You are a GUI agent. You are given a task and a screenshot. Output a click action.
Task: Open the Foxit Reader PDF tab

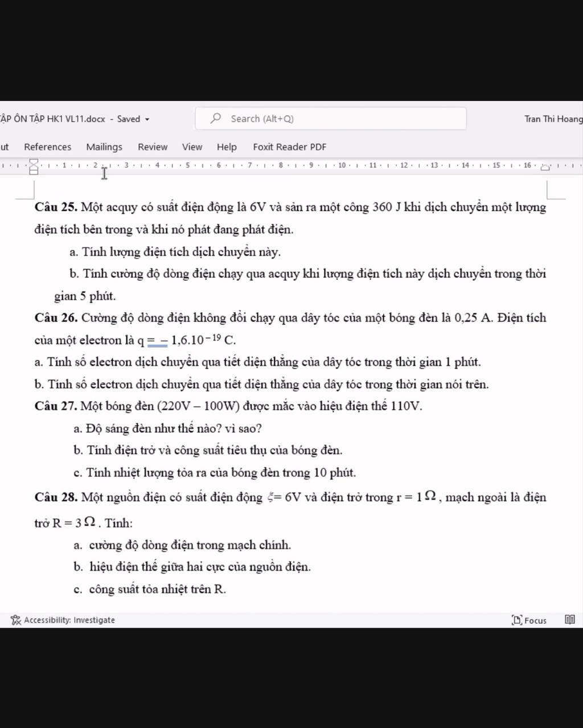pyautogui.click(x=290, y=147)
